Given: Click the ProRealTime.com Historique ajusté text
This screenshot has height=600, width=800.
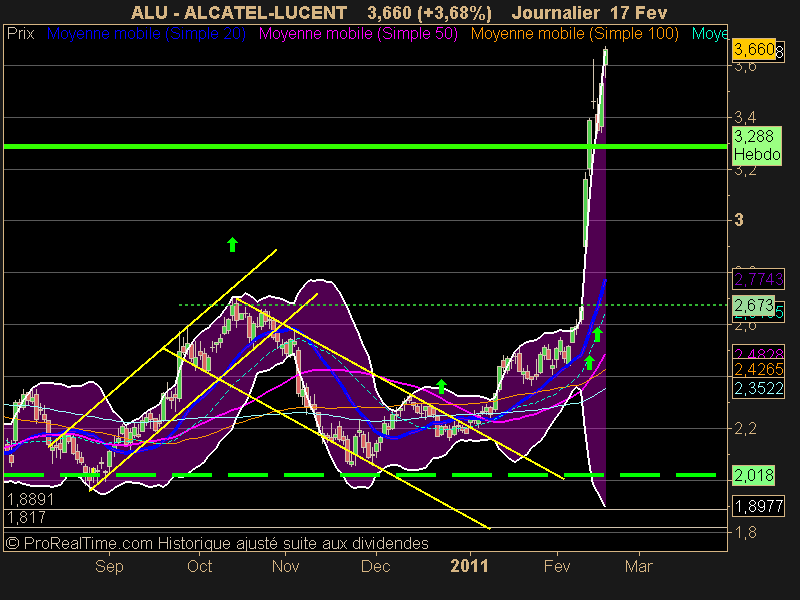Looking at the screenshot, I should click(x=217, y=543).
